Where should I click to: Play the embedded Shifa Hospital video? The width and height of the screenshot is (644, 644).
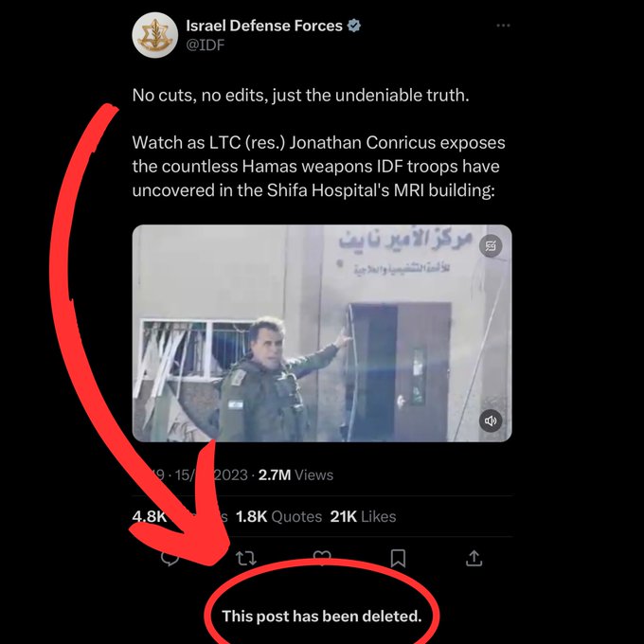click(x=322, y=333)
